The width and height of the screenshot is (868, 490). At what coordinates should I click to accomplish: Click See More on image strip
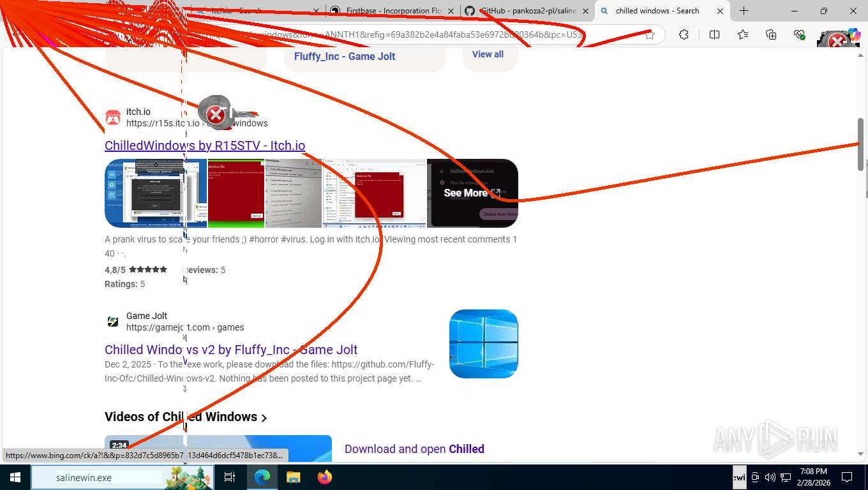[472, 193]
